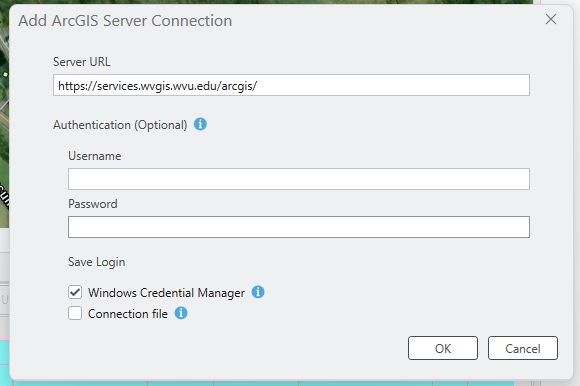The image size is (580, 386).
Task: Click the info icon beside Authentication (Optional)
Action: (x=200, y=124)
